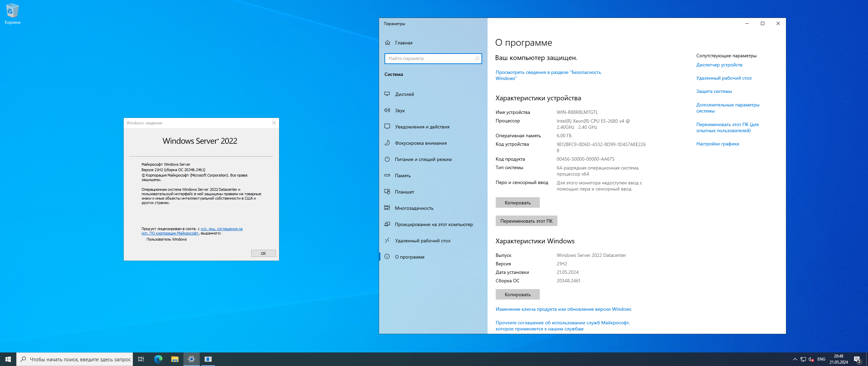
Task: Go to Notifications and actions settings
Action: pyautogui.click(x=422, y=127)
